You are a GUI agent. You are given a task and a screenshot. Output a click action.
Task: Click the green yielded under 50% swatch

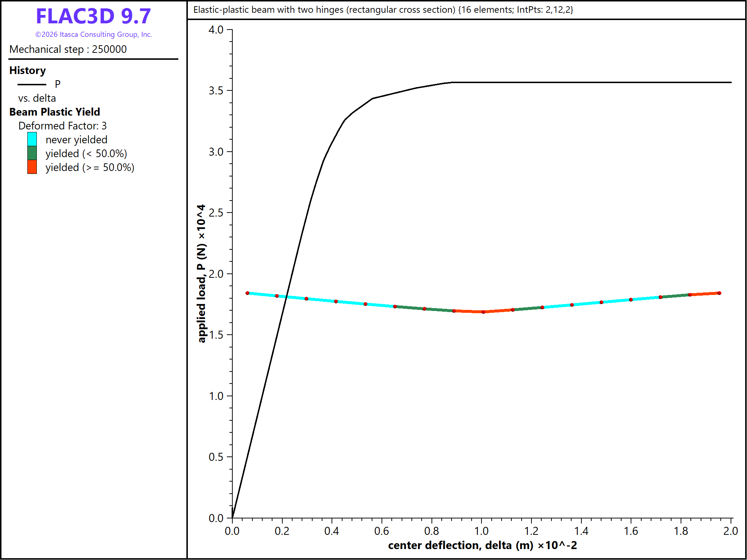point(32,153)
